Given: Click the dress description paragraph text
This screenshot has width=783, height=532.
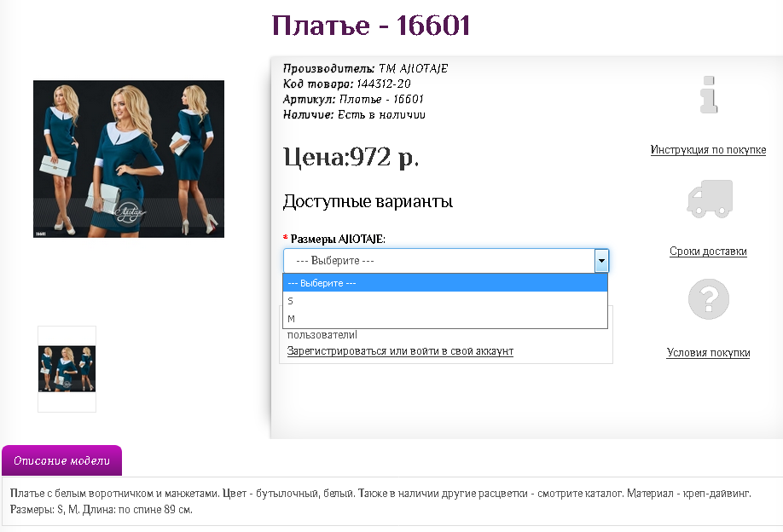Looking at the screenshot, I should tap(380, 501).
